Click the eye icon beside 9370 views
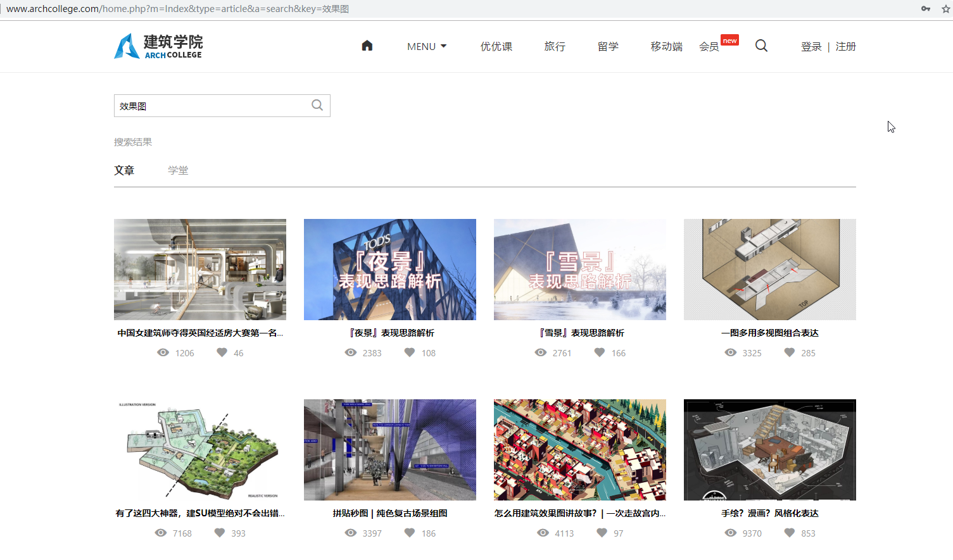Image resolution: width=953 pixels, height=560 pixels. pos(731,533)
